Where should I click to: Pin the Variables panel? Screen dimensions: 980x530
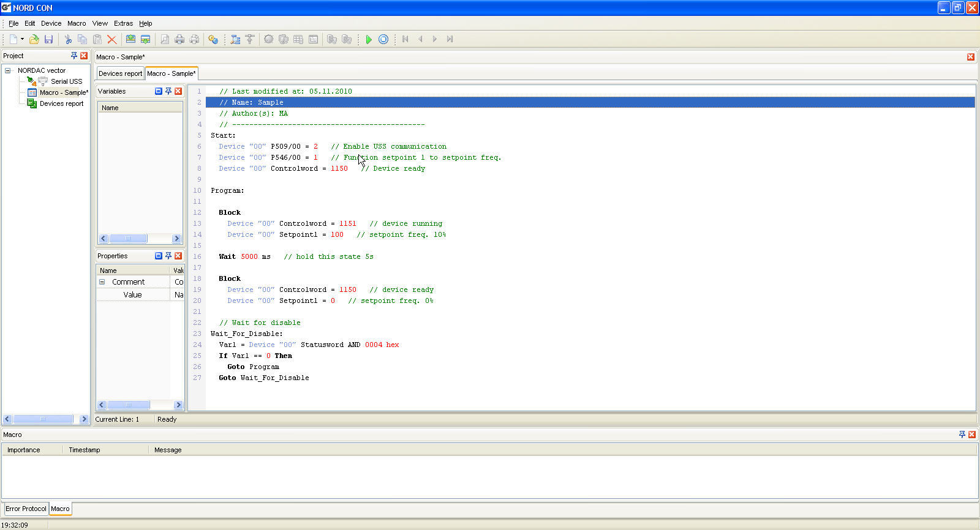168,91
